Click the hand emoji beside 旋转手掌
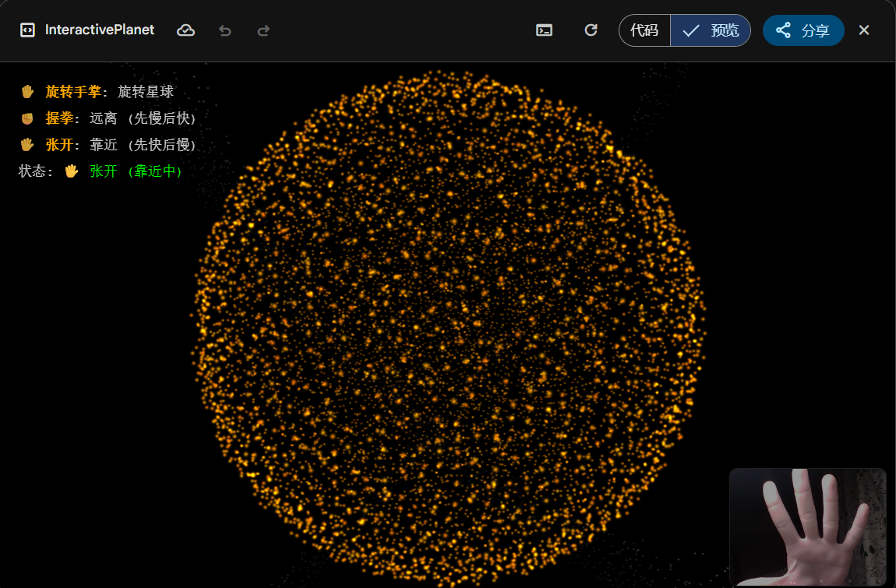The width and height of the screenshot is (896, 588). point(27,91)
